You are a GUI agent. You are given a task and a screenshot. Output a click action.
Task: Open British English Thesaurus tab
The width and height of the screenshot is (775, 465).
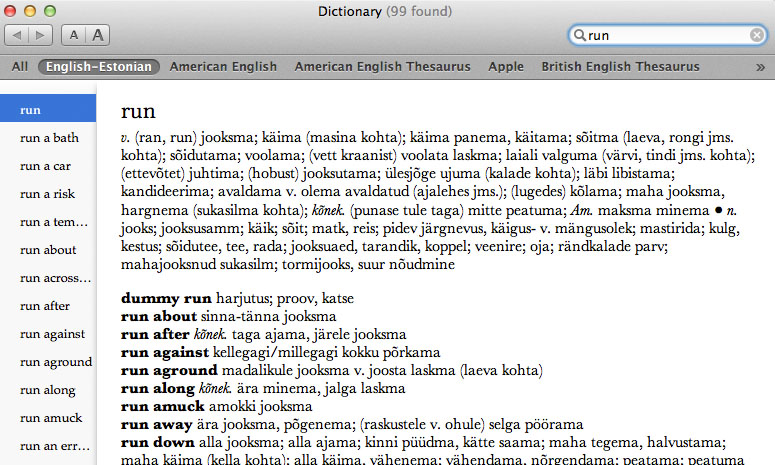click(x=620, y=67)
